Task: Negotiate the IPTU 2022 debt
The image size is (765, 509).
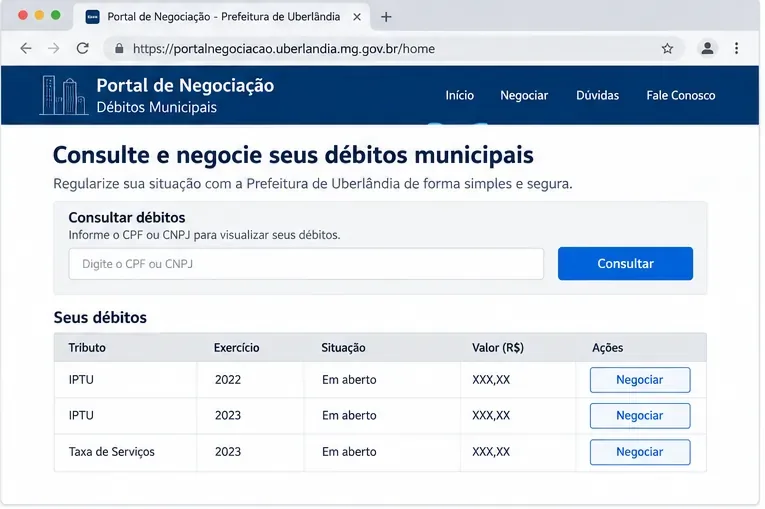Action: pyautogui.click(x=640, y=380)
